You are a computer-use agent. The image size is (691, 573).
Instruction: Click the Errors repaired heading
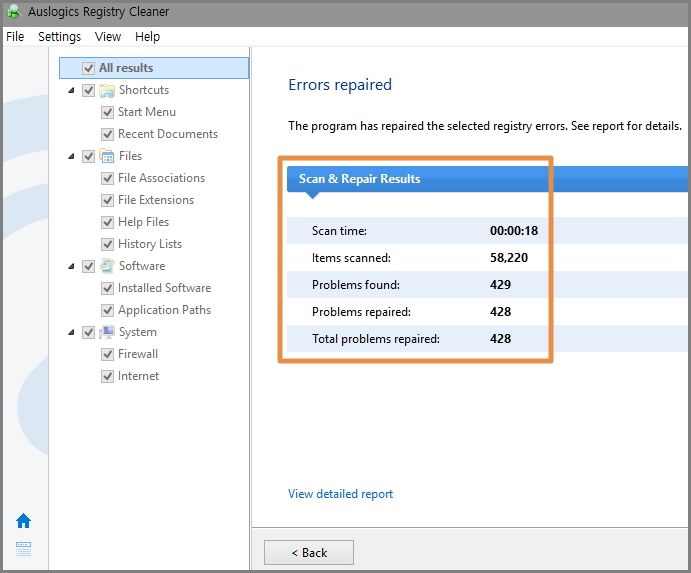coord(340,84)
